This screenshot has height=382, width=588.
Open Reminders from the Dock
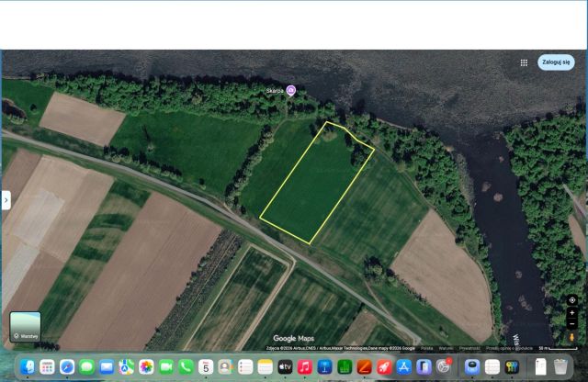click(x=245, y=367)
